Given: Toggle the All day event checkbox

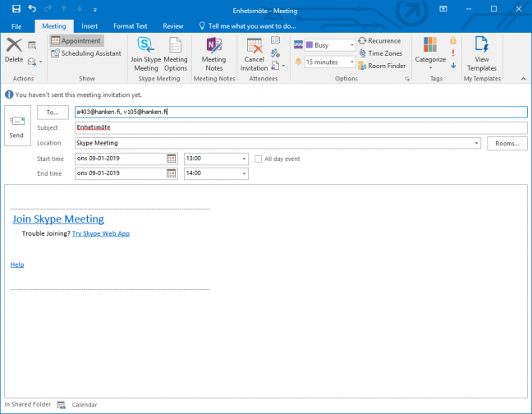Looking at the screenshot, I should pyautogui.click(x=258, y=159).
